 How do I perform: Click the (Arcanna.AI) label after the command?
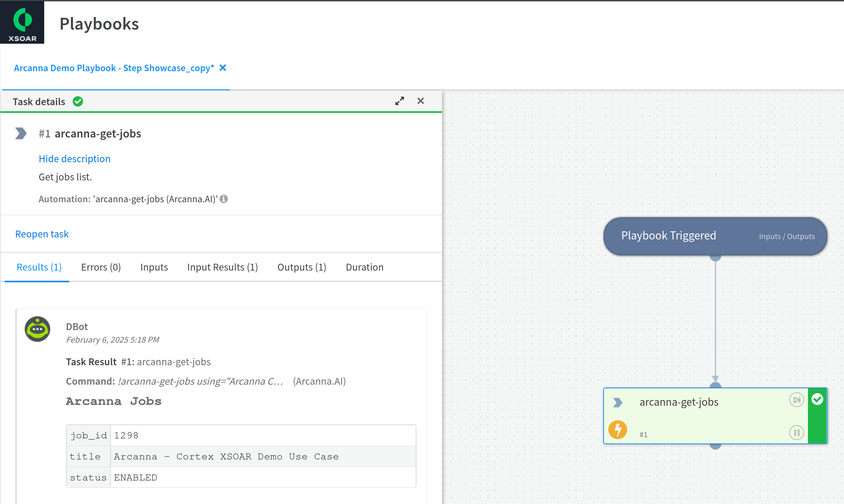(x=319, y=381)
